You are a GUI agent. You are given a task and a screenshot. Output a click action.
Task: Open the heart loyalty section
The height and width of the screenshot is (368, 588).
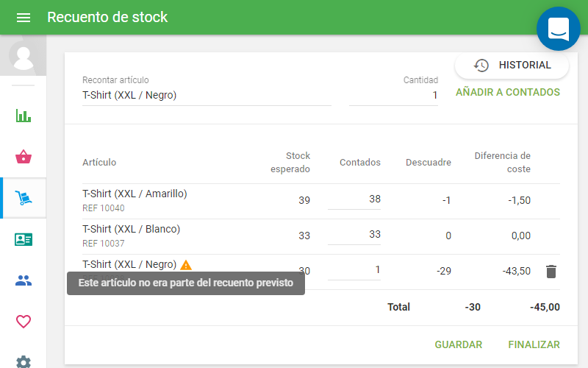(24, 322)
